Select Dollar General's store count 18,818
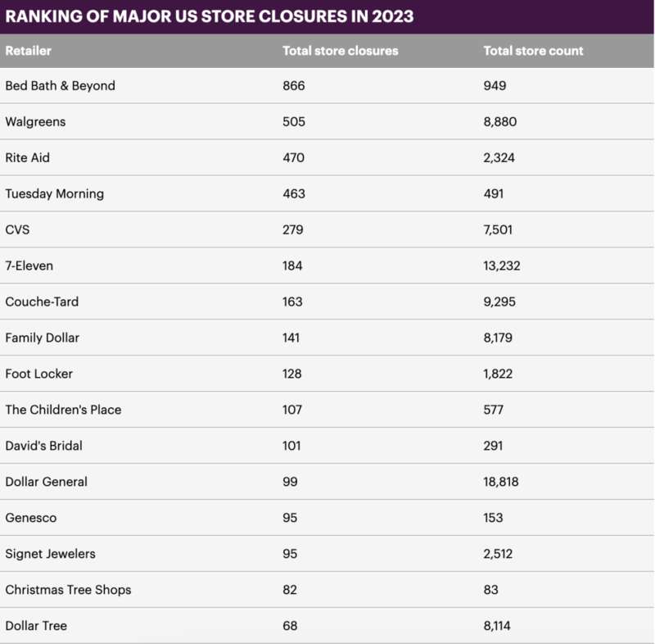This screenshot has height=644, width=655. [x=501, y=483]
